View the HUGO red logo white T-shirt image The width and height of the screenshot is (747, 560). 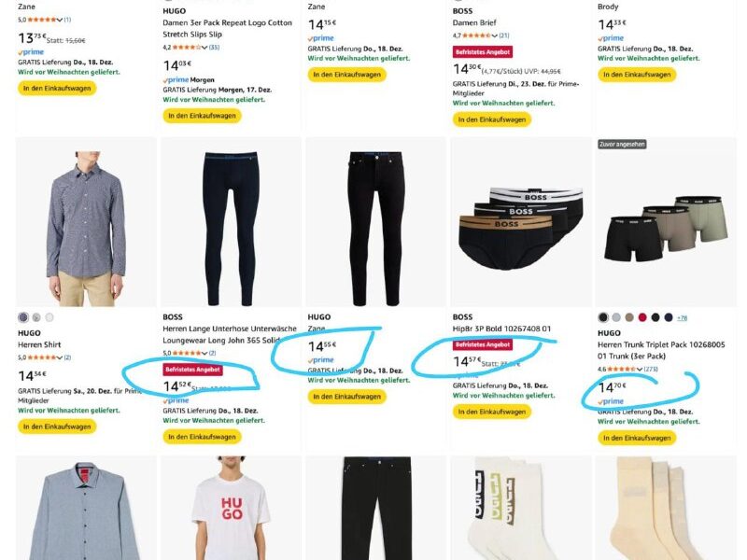pos(231,510)
